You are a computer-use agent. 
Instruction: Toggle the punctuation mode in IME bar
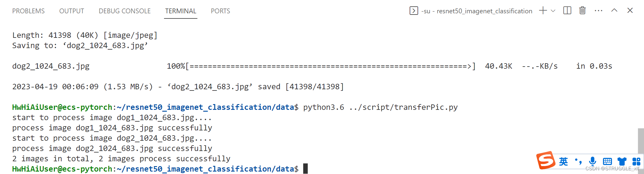[578, 161]
